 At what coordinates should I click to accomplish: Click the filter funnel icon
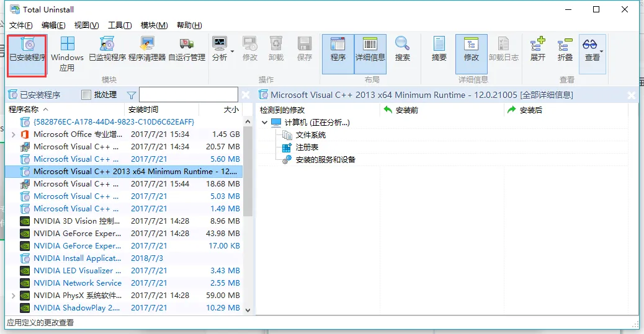[132, 95]
